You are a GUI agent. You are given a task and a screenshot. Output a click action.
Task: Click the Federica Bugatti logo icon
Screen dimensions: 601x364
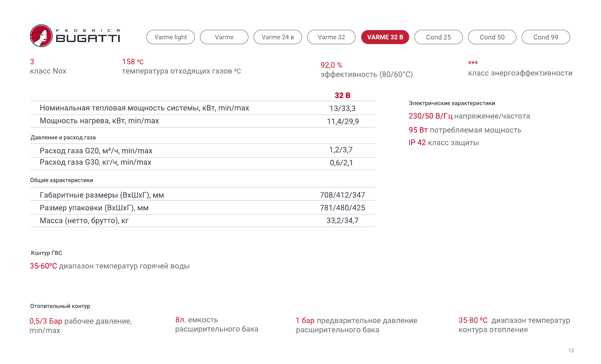(x=41, y=36)
